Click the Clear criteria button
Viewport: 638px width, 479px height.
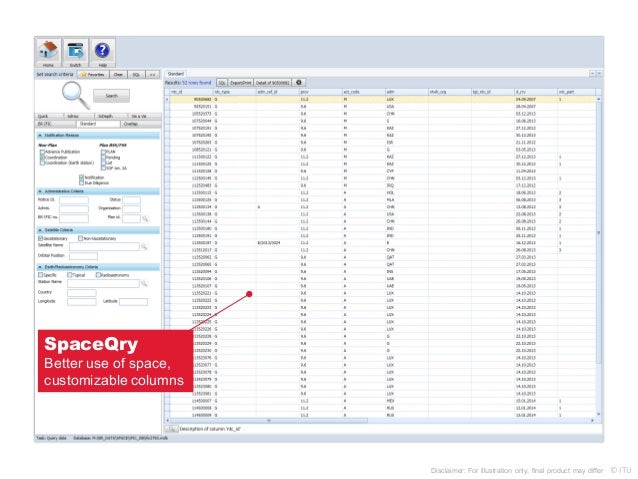[118, 74]
